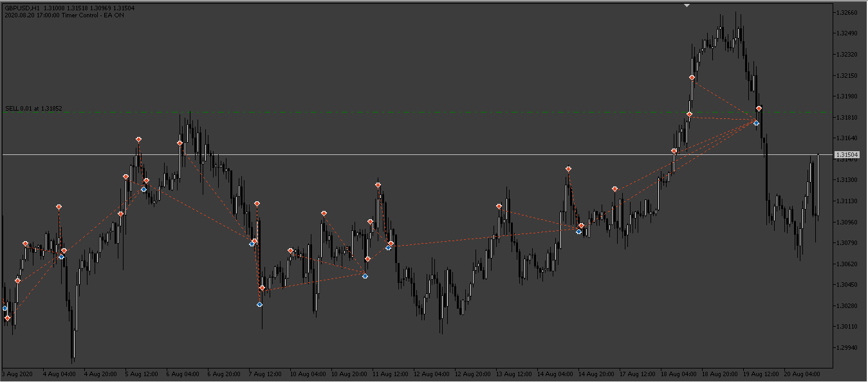Viewport: 868px width, 382px height.
Task: Click the GBPUSD,H1 chart title text
Action: pyautogui.click(x=22, y=8)
